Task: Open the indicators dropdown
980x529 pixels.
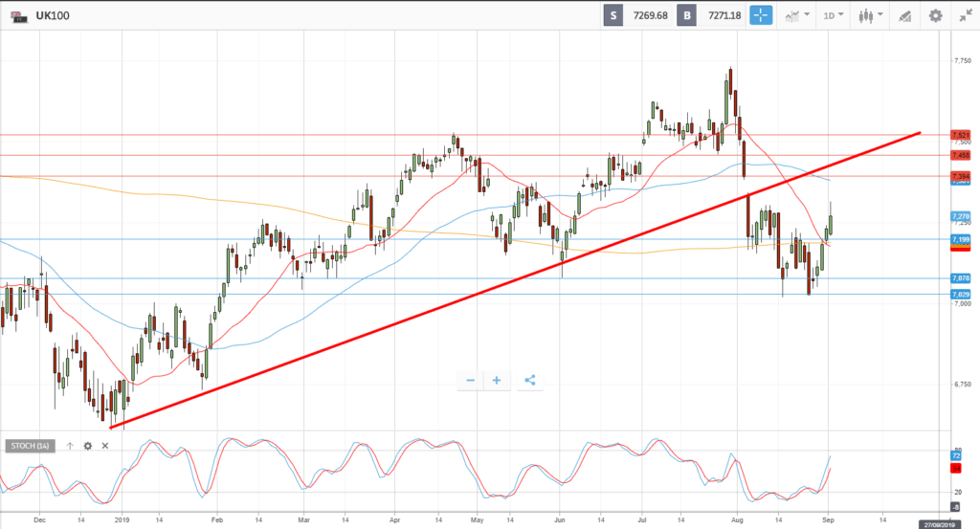Action: [x=797, y=15]
